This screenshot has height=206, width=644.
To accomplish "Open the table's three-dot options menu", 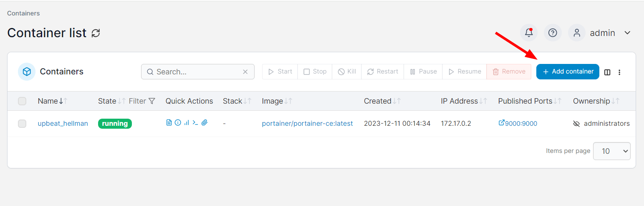I will point(619,72).
